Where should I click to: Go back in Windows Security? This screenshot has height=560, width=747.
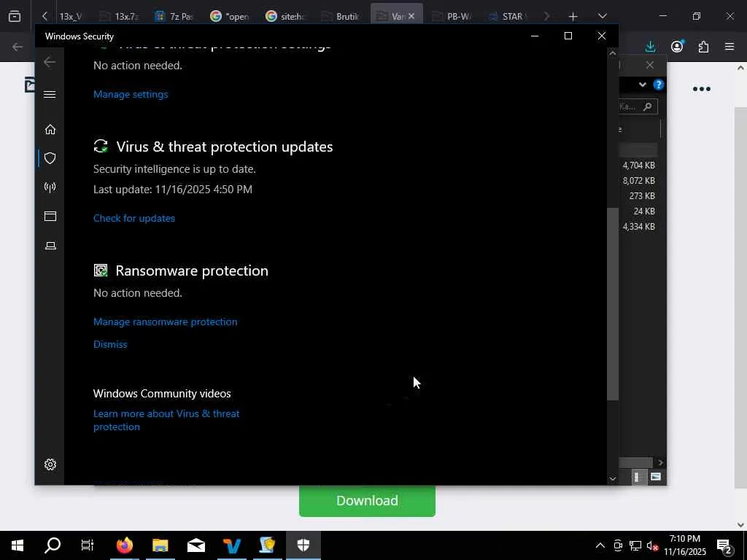[x=50, y=62]
